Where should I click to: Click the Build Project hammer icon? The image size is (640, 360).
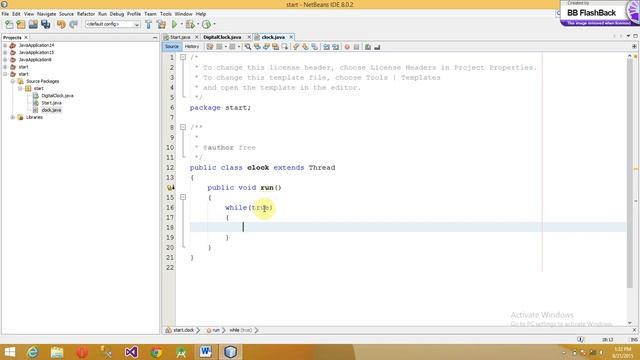point(149,24)
